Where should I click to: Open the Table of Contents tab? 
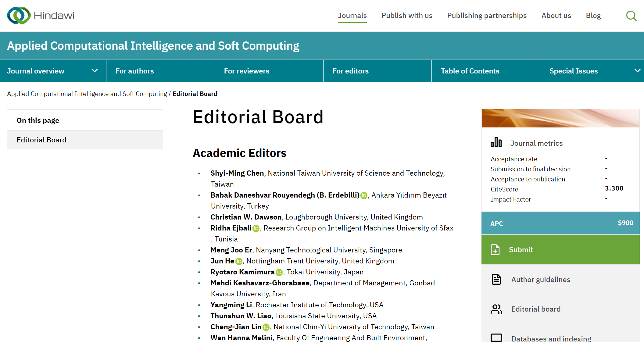(x=470, y=71)
